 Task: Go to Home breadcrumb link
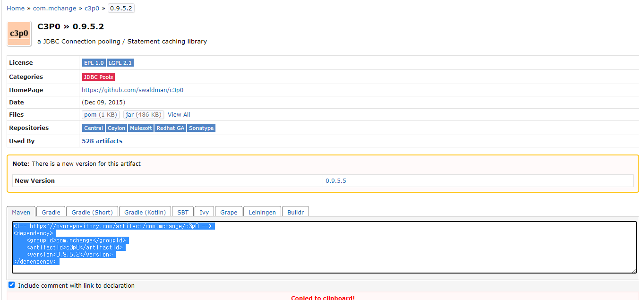click(16, 8)
